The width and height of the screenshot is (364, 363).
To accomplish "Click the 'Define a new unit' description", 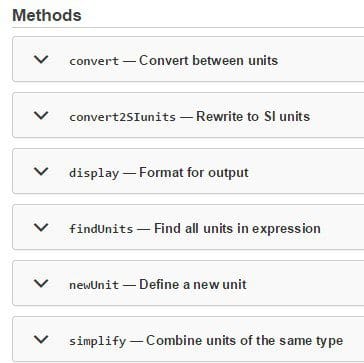I will pos(193,284).
